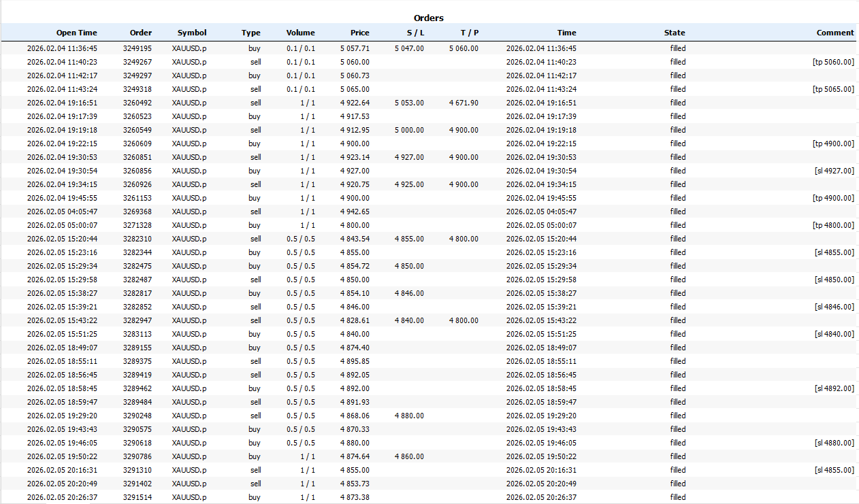This screenshot has height=504, width=859.
Task: Click the T / P column header
Action: tap(469, 33)
